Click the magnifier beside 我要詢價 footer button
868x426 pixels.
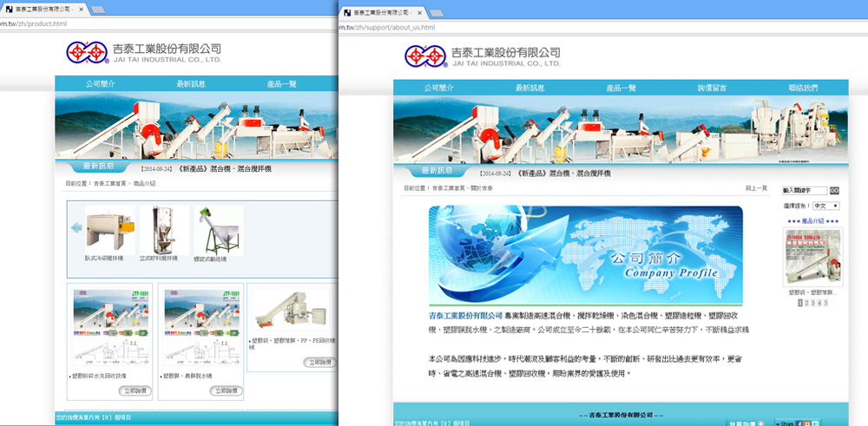coord(761,423)
